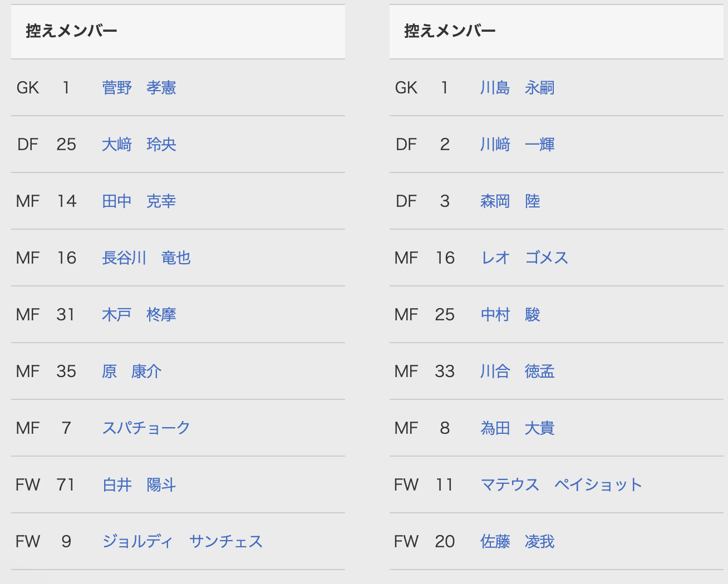The image size is (728, 584).
Task: Click 中村 駿 name link
Action: pyautogui.click(x=510, y=315)
